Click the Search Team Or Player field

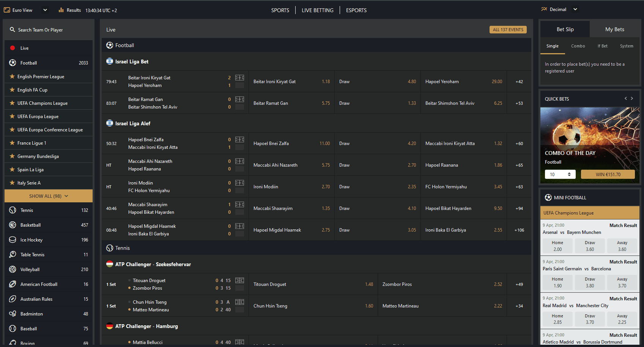coord(49,30)
